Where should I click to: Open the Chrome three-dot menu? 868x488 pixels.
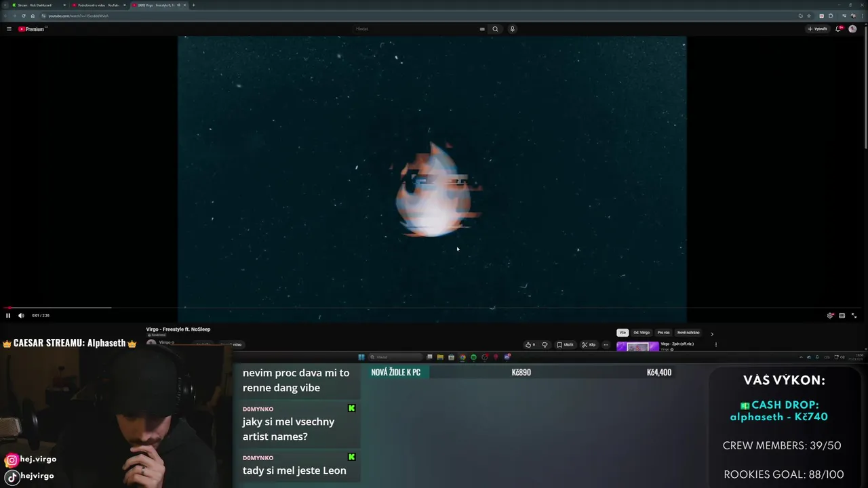pos(862,16)
